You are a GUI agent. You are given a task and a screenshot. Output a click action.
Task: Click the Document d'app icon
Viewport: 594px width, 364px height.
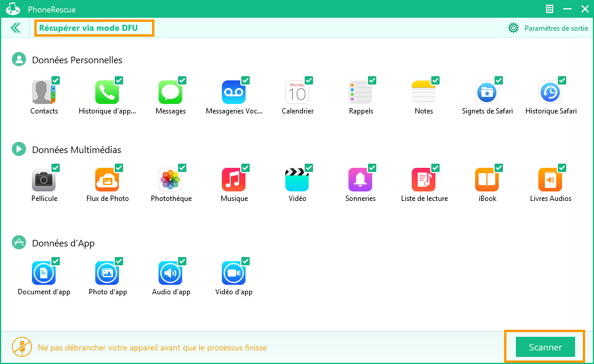click(x=44, y=273)
